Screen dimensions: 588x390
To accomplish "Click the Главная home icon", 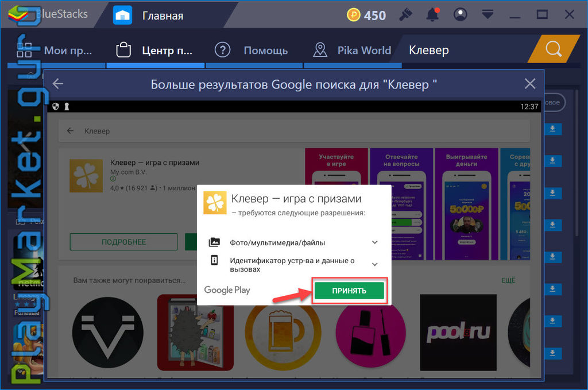I will click(x=123, y=16).
